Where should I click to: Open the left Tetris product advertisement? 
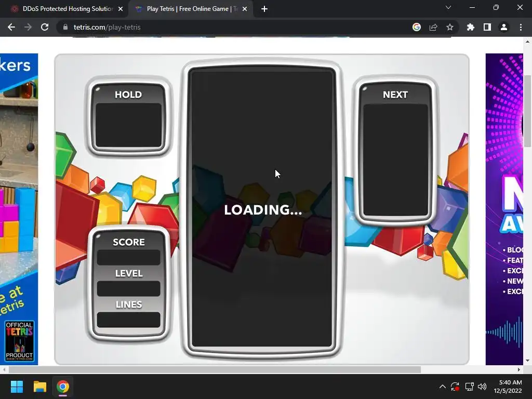19,209
